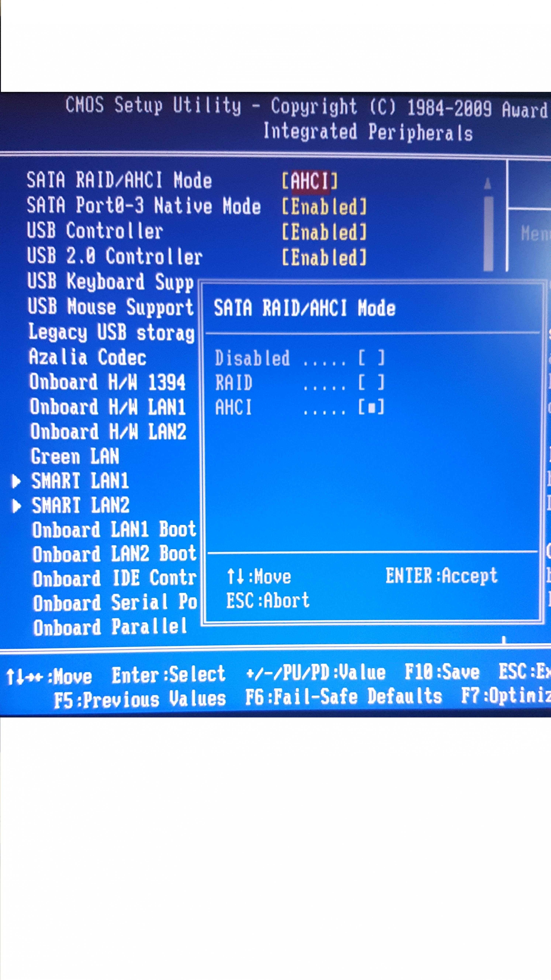551x980 pixels.
Task: Open the highlighted AHCI value field
Action: (310, 181)
